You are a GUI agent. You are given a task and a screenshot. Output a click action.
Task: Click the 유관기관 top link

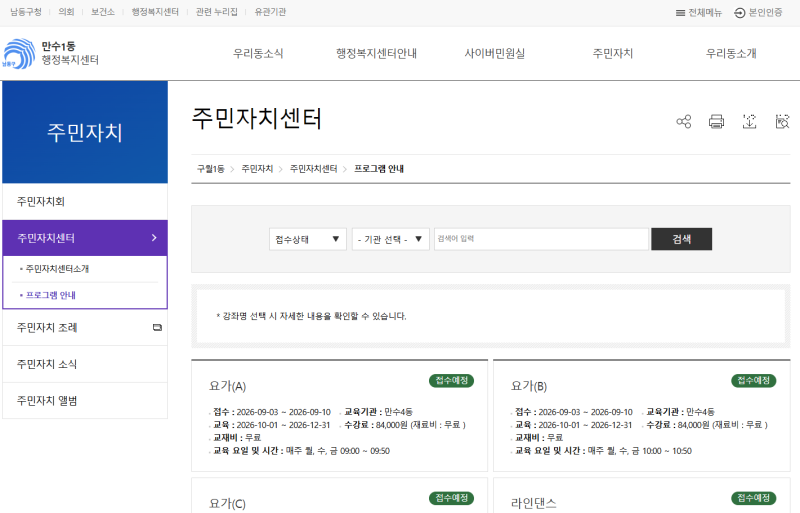270,12
